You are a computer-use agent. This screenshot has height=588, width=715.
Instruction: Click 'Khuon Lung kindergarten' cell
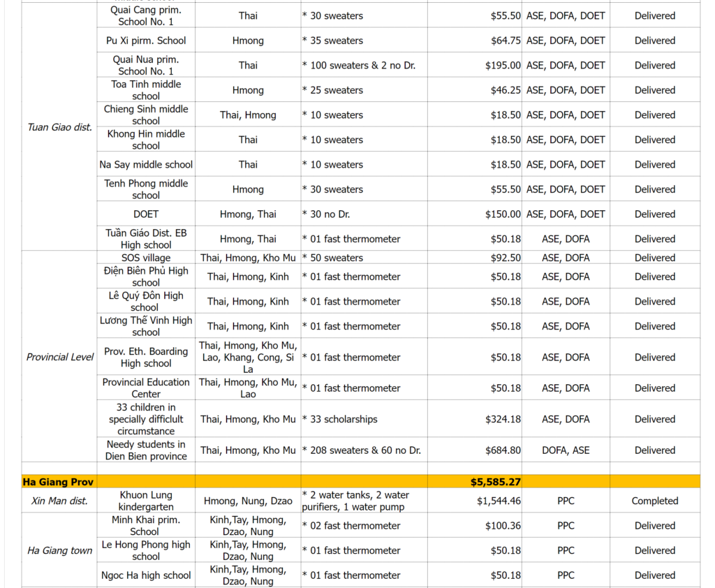click(x=146, y=501)
